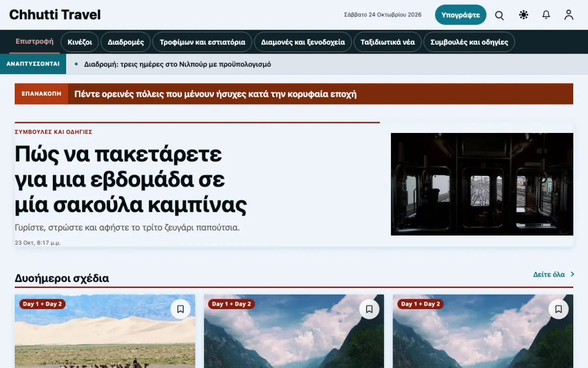The image size is (588, 368).
Task: Bookmark the rightmost mountain valley card
Action: [x=559, y=309]
